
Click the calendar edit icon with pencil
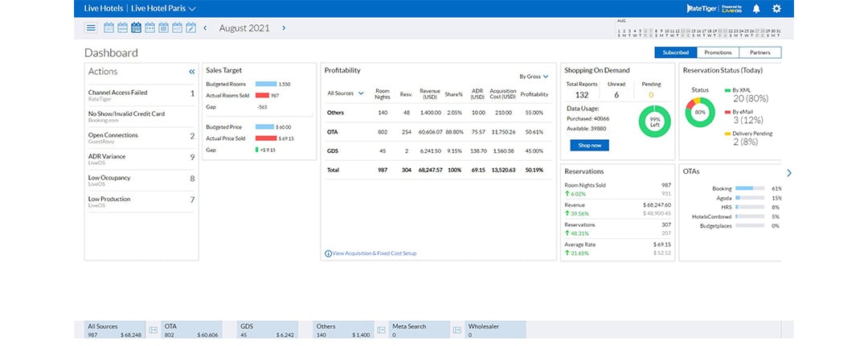point(190,28)
